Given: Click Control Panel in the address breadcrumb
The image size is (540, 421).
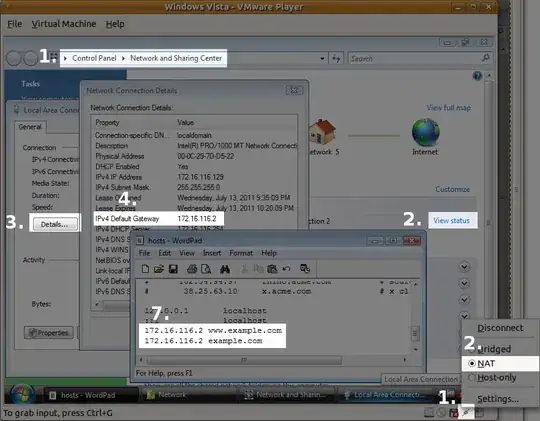Looking at the screenshot, I should click(x=94, y=58).
